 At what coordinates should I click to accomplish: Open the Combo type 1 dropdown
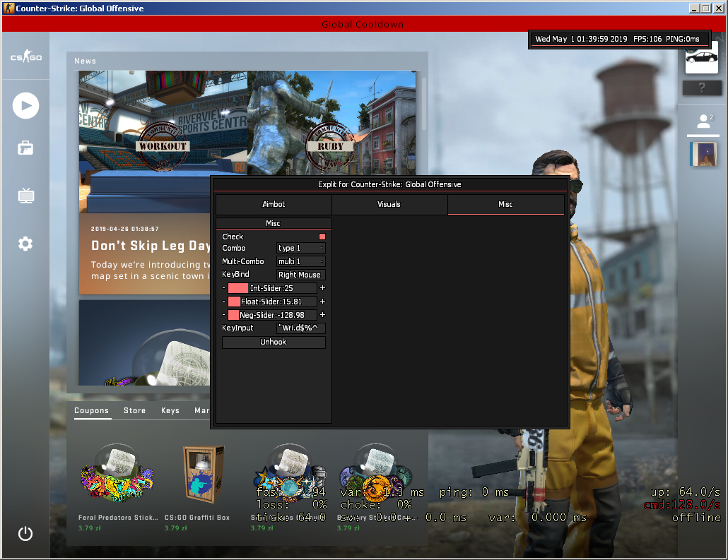click(x=301, y=248)
